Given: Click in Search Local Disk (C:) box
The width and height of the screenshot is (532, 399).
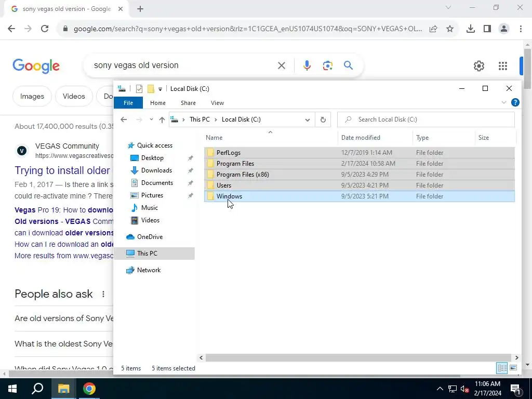Looking at the screenshot, I should [x=426, y=119].
